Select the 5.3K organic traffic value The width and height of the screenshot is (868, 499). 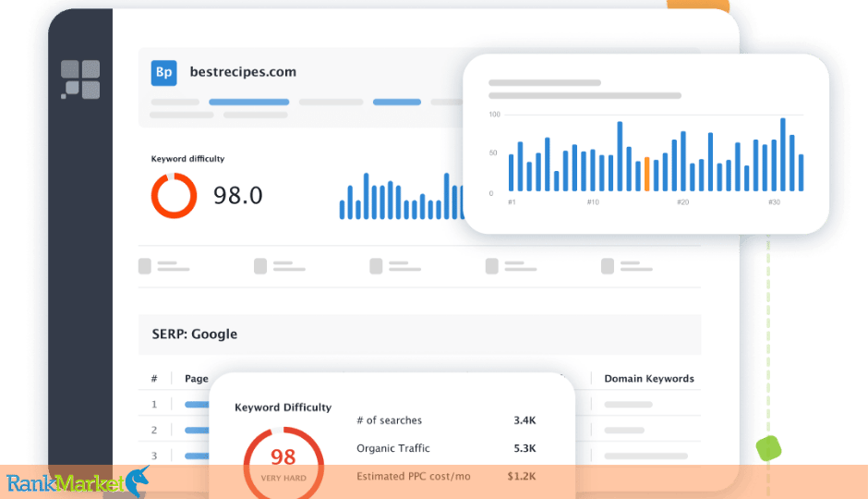click(524, 448)
